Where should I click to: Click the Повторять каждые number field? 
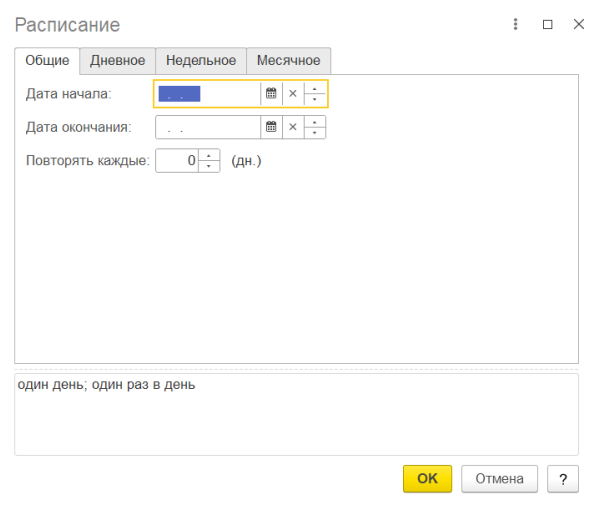[177, 161]
